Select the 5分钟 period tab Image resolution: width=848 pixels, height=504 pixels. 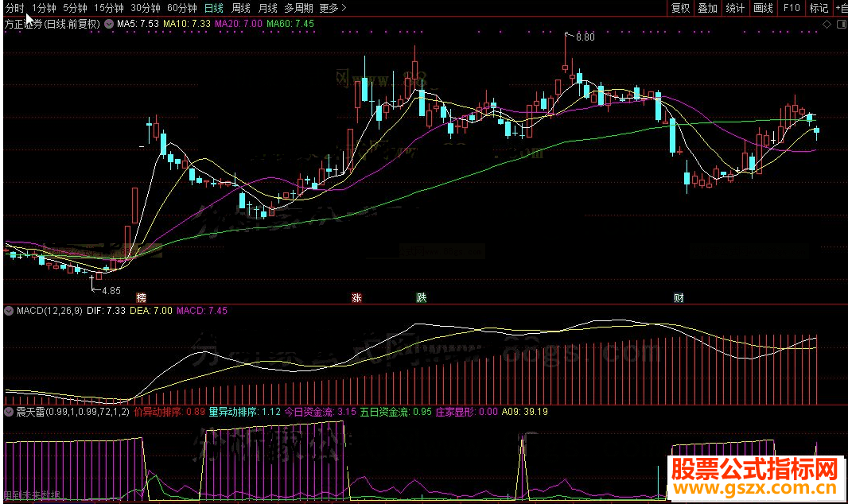pos(75,8)
